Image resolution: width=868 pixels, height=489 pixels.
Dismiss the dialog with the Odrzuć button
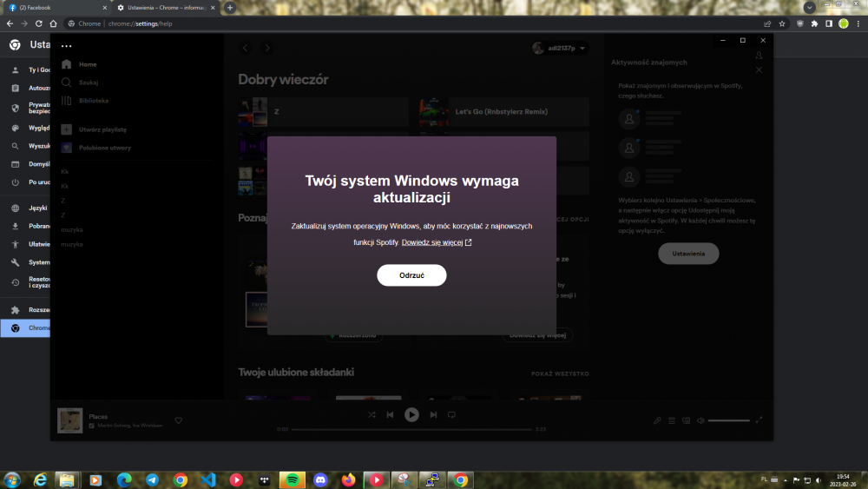[x=411, y=275]
